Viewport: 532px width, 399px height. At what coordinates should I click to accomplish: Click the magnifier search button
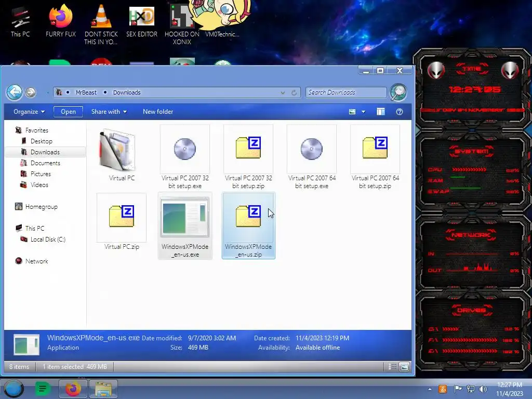398,92
